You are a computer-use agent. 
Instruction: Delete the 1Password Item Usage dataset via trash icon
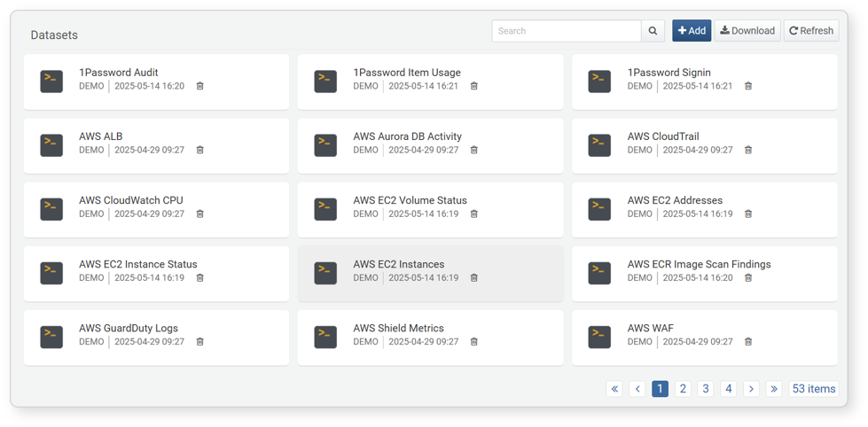pos(473,86)
